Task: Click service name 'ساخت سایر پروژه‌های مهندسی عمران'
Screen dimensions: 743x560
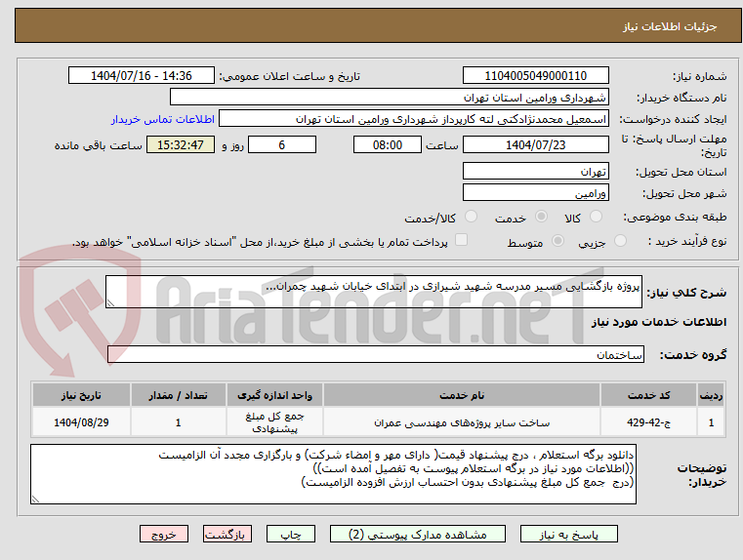Action: point(462,422)
